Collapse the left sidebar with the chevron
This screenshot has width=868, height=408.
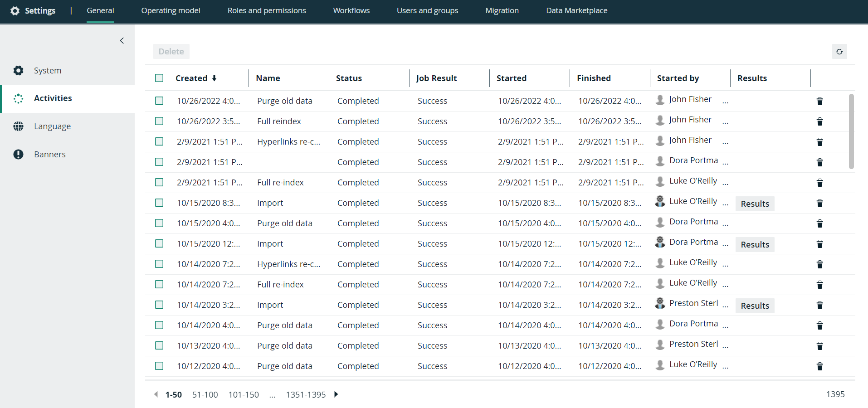pos(122,41)
